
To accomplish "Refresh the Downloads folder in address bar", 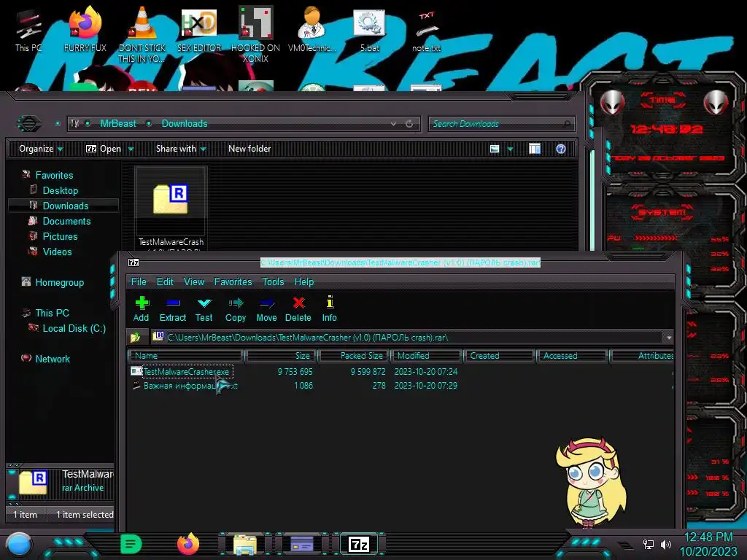I will click(409, 124).
